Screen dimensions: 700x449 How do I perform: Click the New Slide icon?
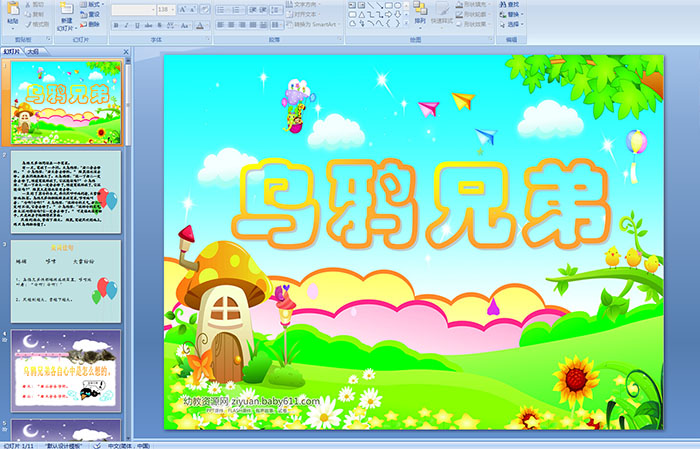[x=67, y=8]
